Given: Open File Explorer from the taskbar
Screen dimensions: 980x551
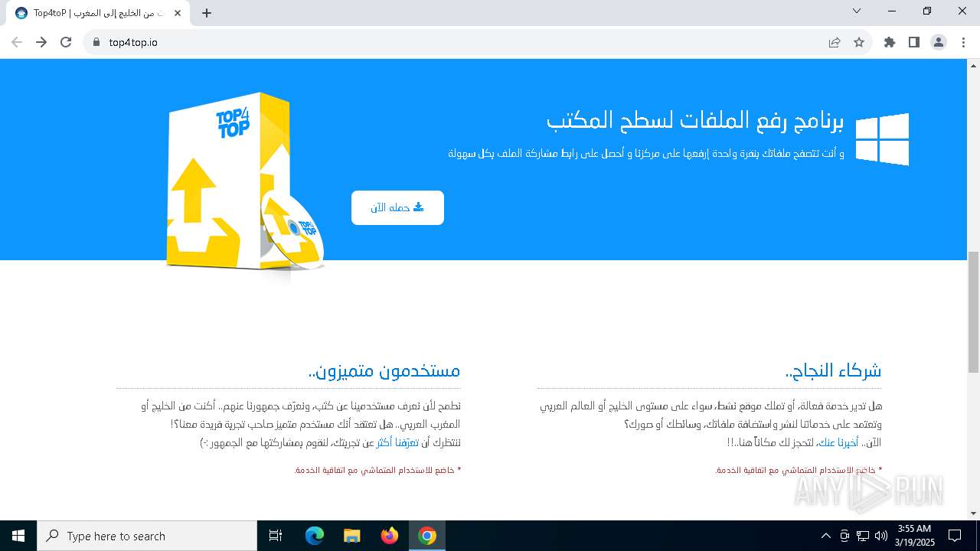Looking at the screenshot, I should coord(351,536).
